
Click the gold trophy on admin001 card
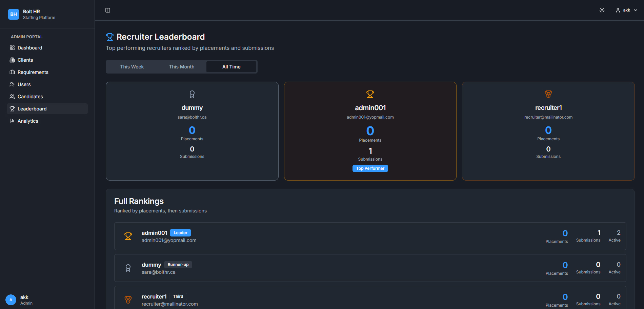coord(370,94)
